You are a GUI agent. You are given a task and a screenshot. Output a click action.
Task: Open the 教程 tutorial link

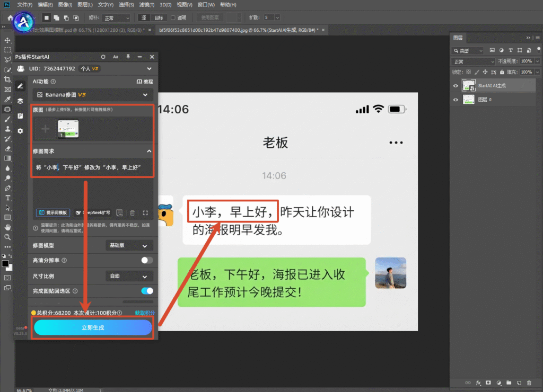click(x=145, y=82)
